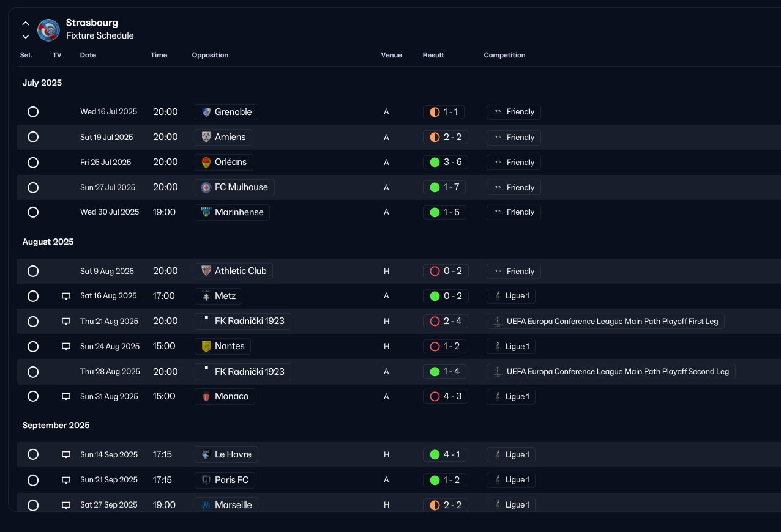This screenshot has width=781, height=532.
Task: Click the Athletic Club crest icon
Action: [x=206, y=271]
